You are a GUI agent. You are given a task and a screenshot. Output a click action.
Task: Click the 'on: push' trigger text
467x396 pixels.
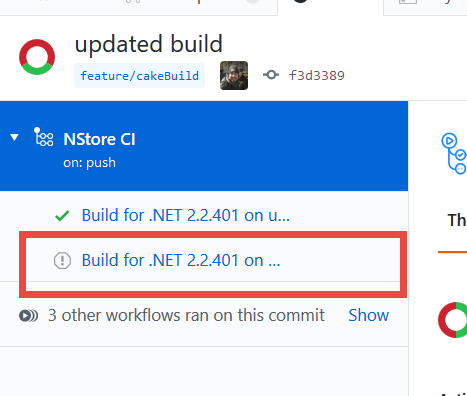tap(89, 163)
